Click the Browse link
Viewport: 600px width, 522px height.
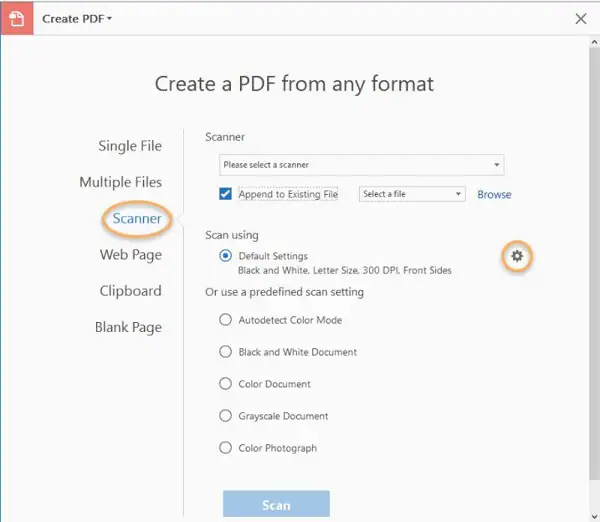494,195
